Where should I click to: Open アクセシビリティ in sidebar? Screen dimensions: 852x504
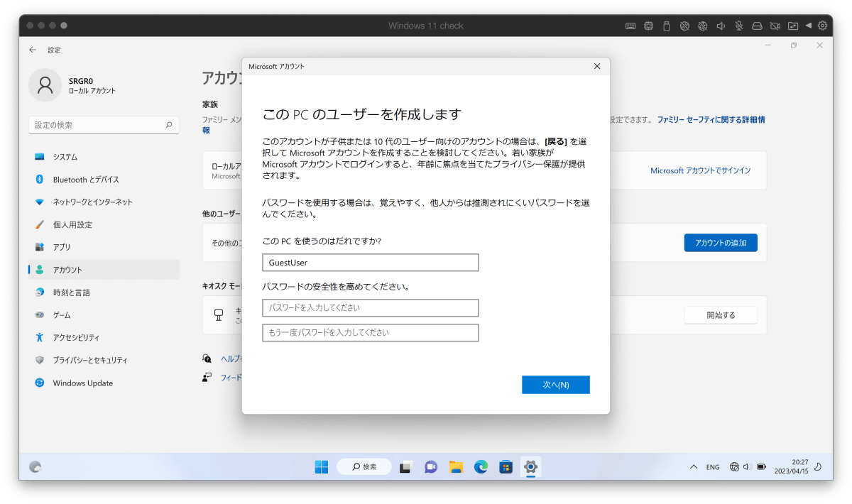[x=104, y=338]
